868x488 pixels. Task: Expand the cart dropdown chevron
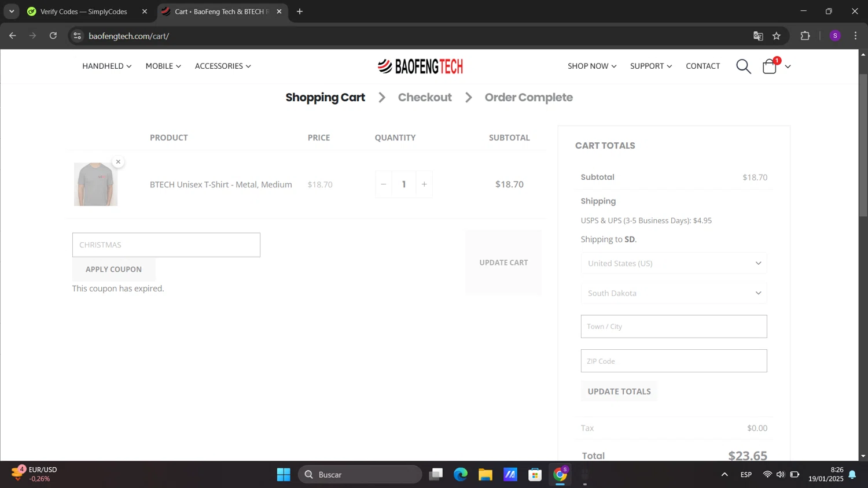(x=788, y=67)
